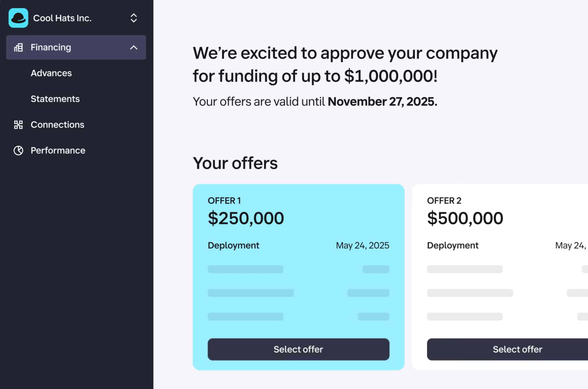The height and width of the screenshot is (389, 588).
Task: Go to the Statements page
Action: pyautogui.click(x=55, y=99)
